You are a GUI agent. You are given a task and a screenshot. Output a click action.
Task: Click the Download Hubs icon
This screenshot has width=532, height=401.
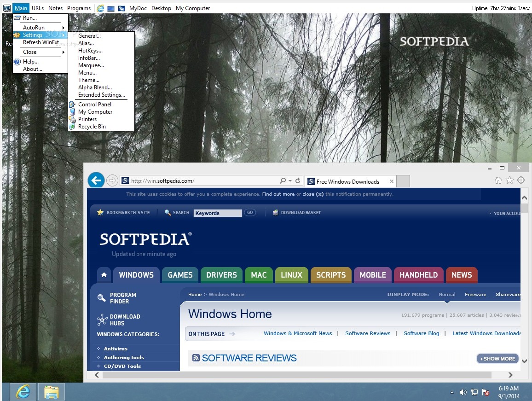tap(102, 320)
